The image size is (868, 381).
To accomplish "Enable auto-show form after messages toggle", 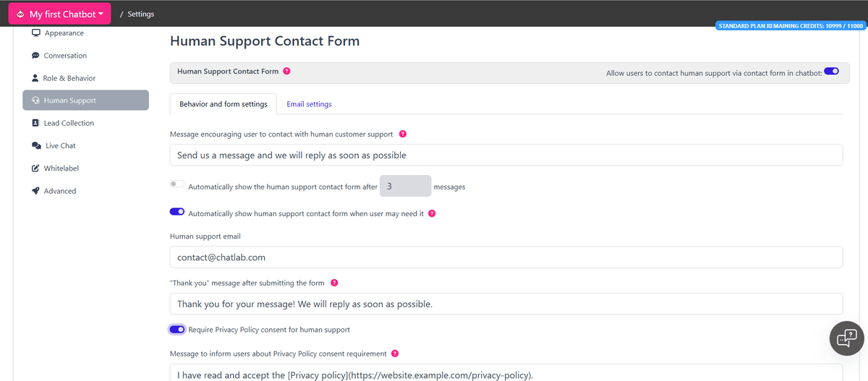I will [x=177, y=185].
